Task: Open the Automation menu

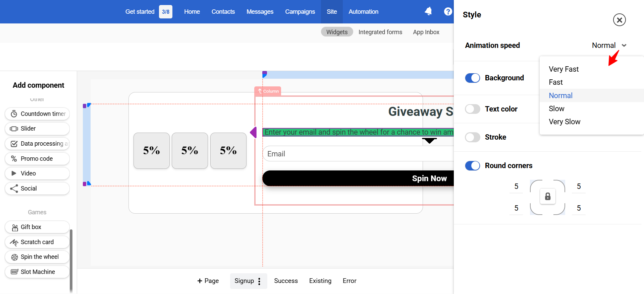Action: click(x=363, y=12)
